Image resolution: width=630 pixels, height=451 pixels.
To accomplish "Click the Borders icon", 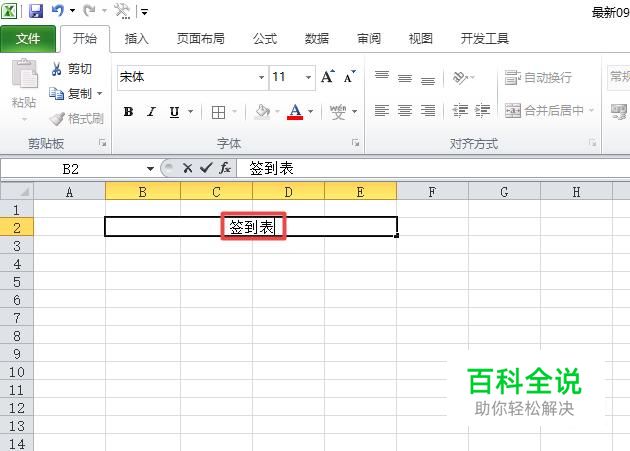I will [x=218, y=112].
